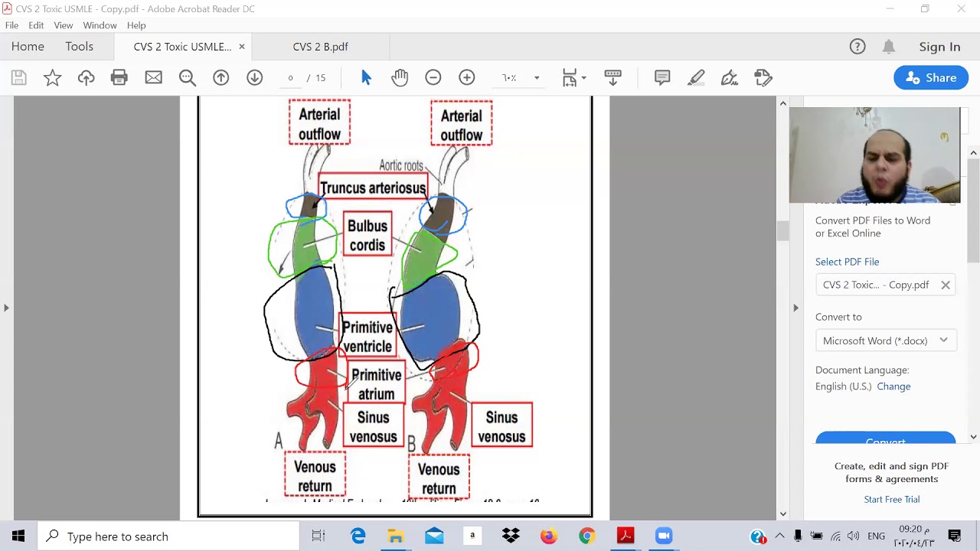This screenshot has height=551, width=980.
Task: Click Sign In
Action: [939, 47]
